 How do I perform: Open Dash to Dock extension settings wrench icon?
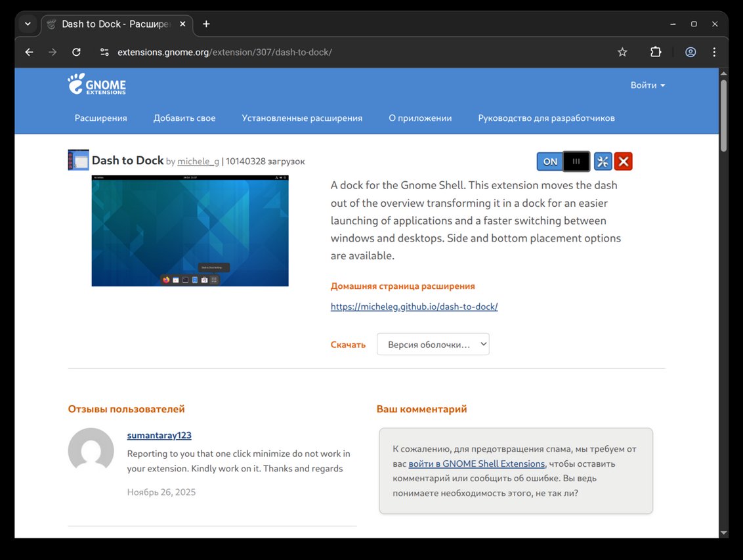[x=603, y=162]
